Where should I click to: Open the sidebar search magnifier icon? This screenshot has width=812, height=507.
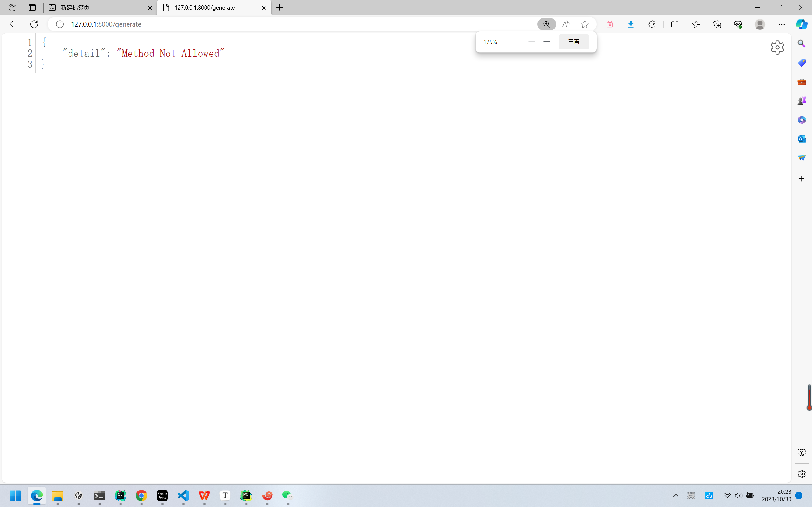click(802, 44)
